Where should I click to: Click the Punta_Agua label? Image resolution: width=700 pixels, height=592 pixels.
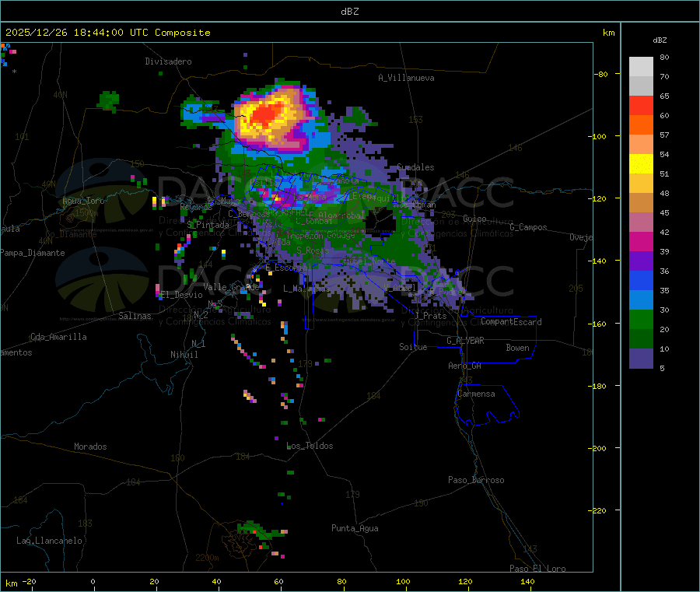(355, 529)
